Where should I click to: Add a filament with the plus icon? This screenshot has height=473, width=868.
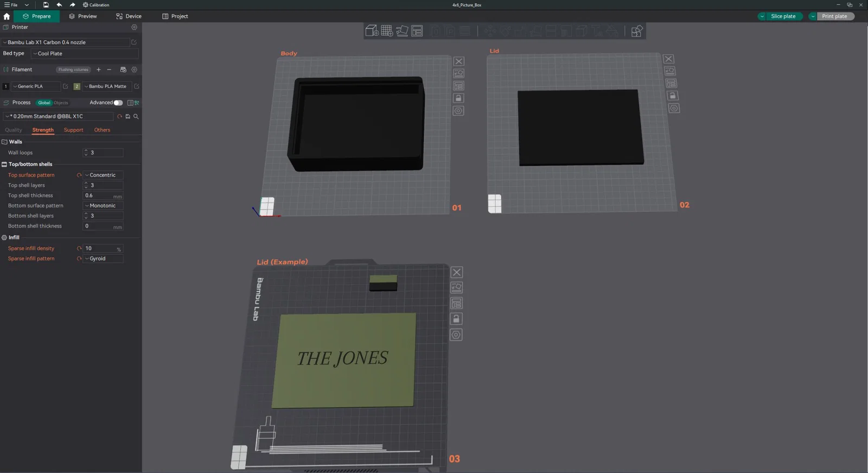click(98, 70)
